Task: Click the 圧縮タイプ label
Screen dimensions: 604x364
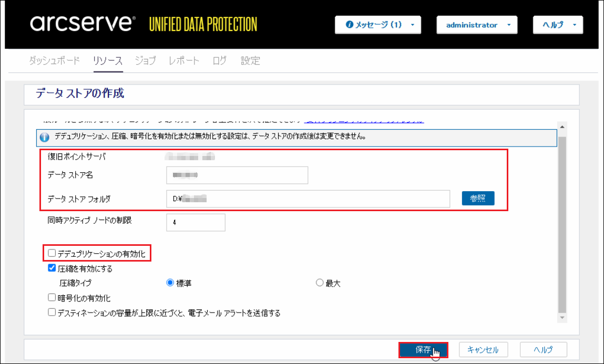Action: click(x=76, y=283)
